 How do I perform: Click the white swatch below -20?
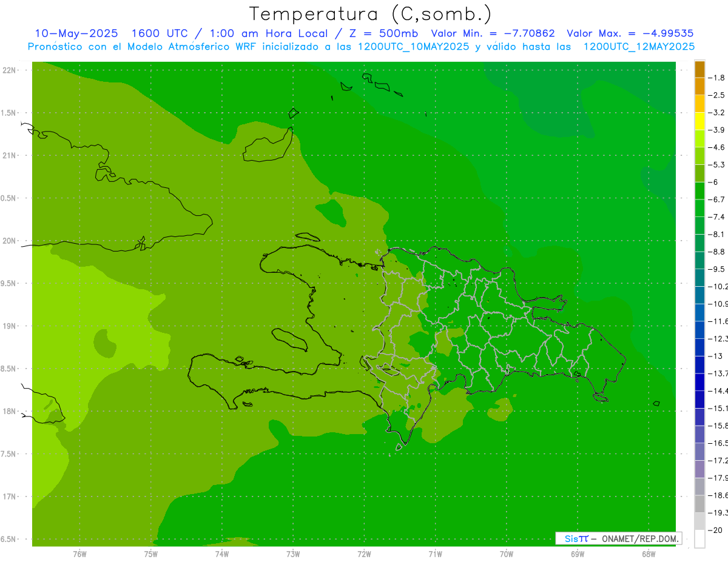699,538
